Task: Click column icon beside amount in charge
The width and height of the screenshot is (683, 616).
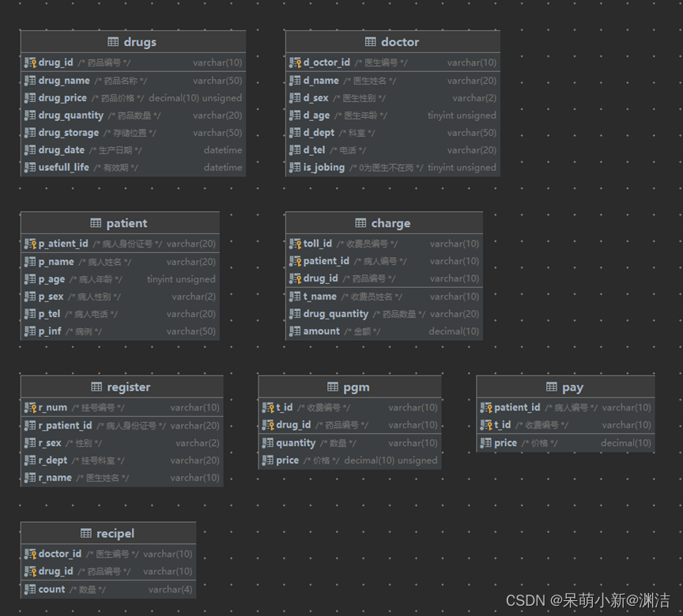Action: tap(295, 331)
